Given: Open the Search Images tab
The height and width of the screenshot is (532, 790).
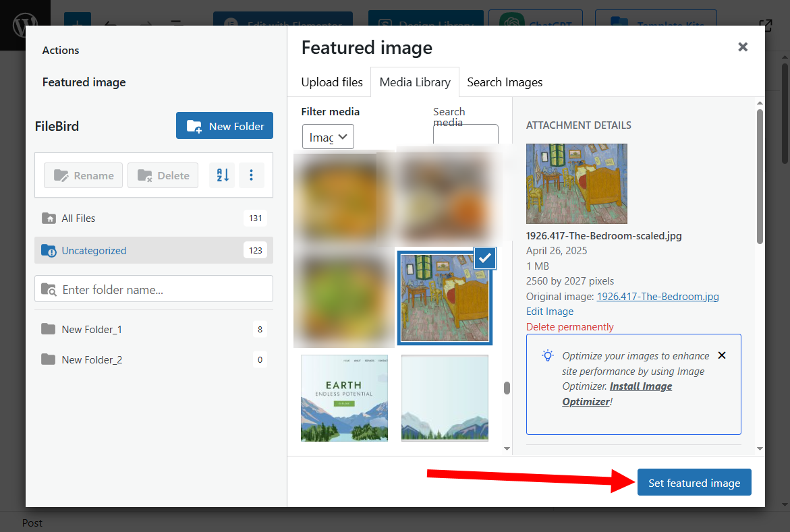Looking at the screenshot, I should (505, 82).
